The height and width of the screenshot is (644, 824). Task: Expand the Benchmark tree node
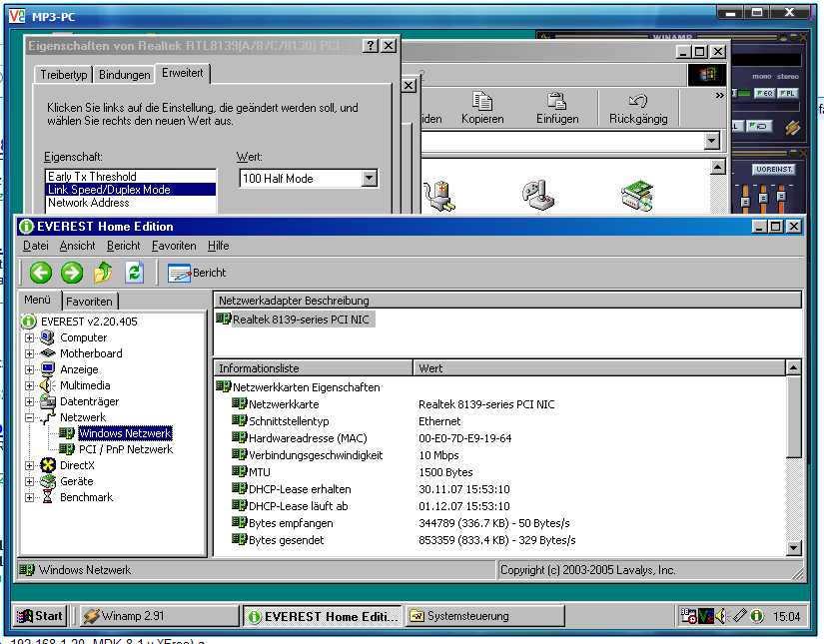click(29, 497)
